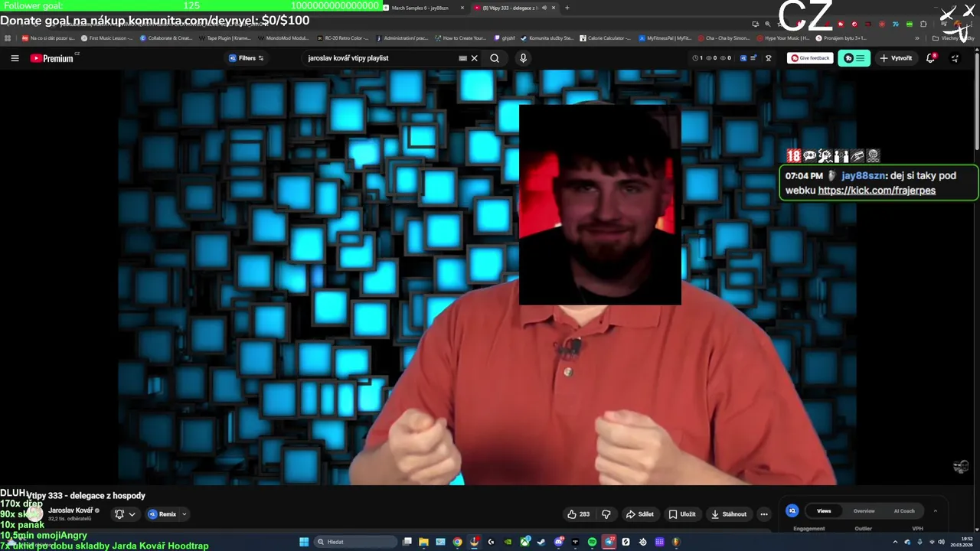Open the Chrome extensions puzzle icon
The height and width of the screenshot is (551, 980).
pos(923,24)
